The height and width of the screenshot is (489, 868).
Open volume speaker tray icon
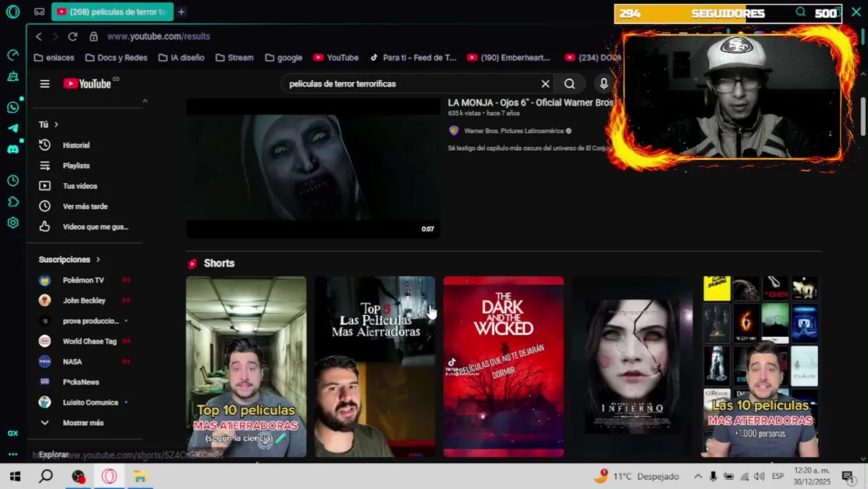click(759, 476)
